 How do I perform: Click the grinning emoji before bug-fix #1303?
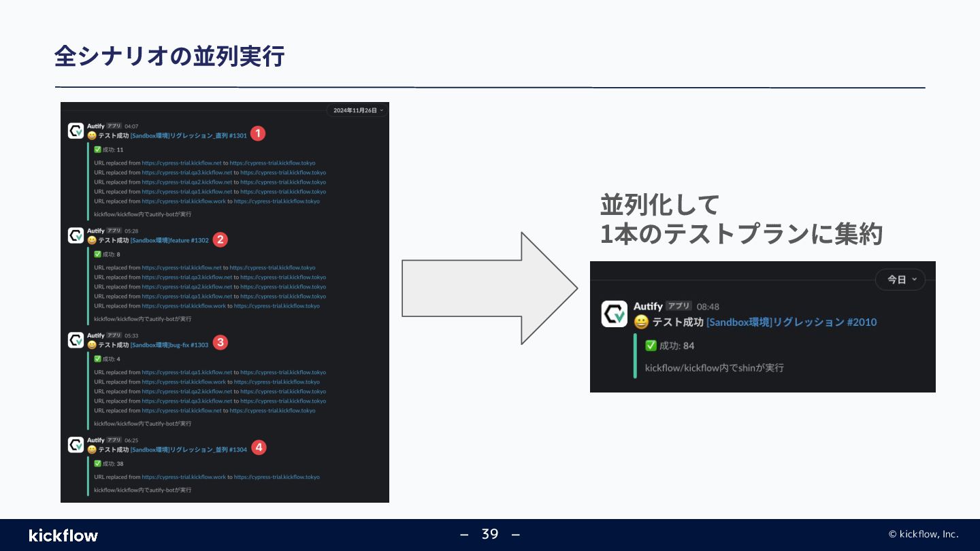92,345
